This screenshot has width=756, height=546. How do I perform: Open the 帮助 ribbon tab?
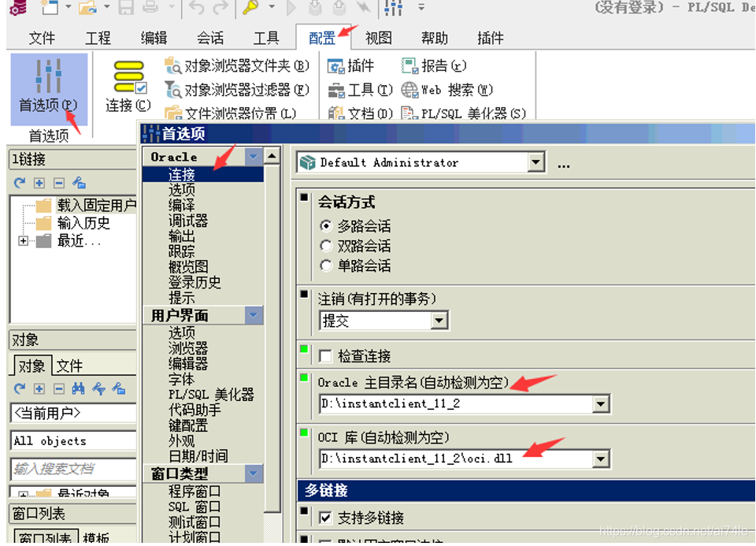pyautogui.click(x=435, y=38)
